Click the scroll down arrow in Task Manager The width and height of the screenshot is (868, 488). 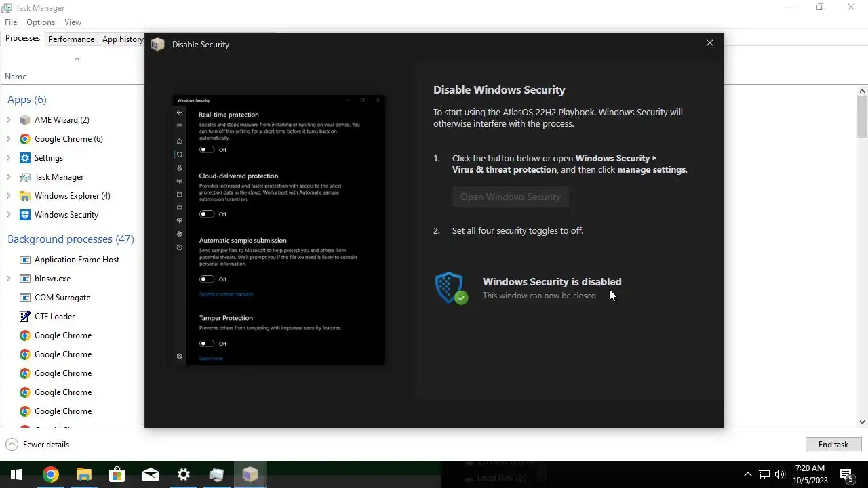pos(863,422)
